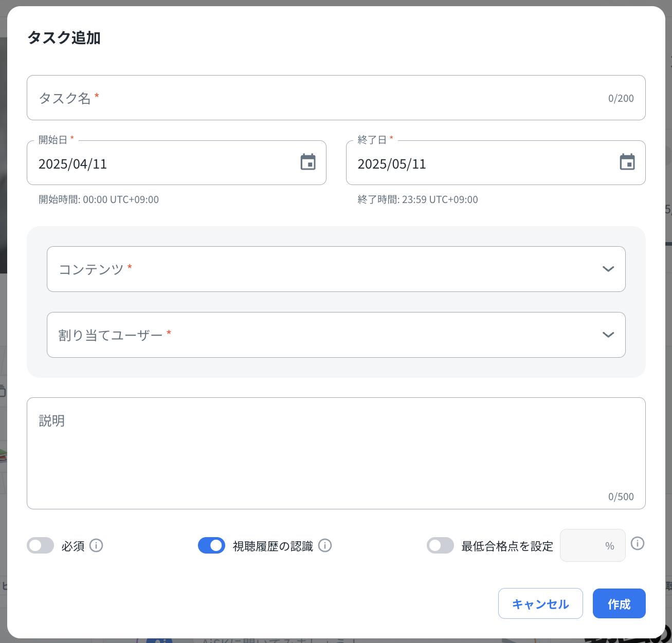
Task: Click the chevron arrow in 割り当てユーザー field
Action: (x=608, y=335)
